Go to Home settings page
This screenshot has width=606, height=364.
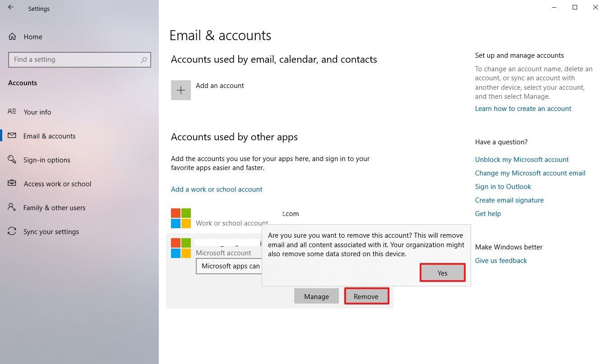tap(32, 37)
